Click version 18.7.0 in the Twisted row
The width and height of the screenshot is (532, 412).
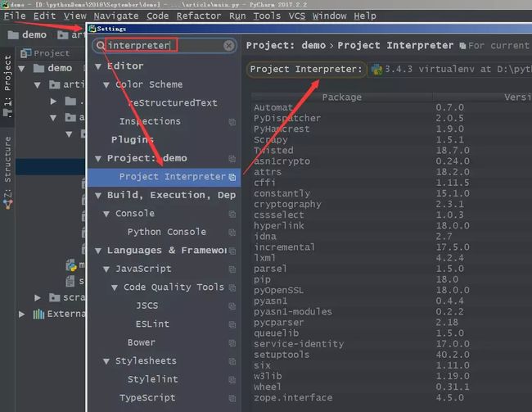coord(453,151)
